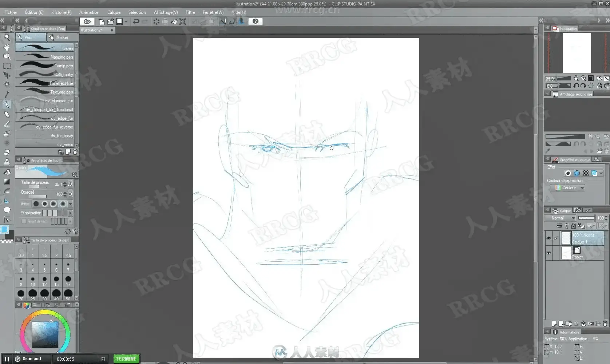
Task: Toggle lock layer icon
Action: (x=573, y=226)
